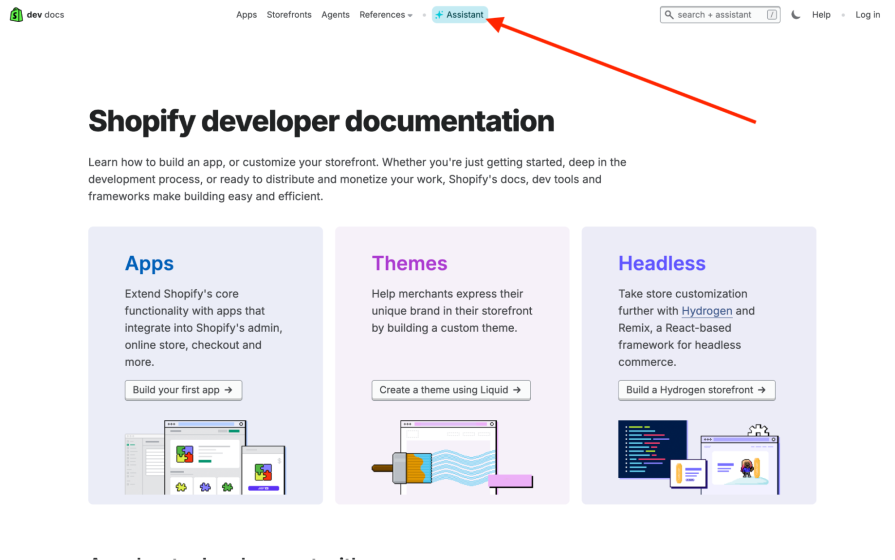Toggle dark mode with the moon icon

(796, 15)
